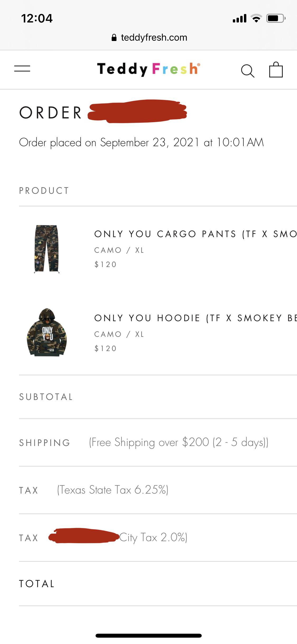This screenshot has width=297, height=644.
Task: Open the cargo pants product thumbnail
Action: click(x=46, y=249)
